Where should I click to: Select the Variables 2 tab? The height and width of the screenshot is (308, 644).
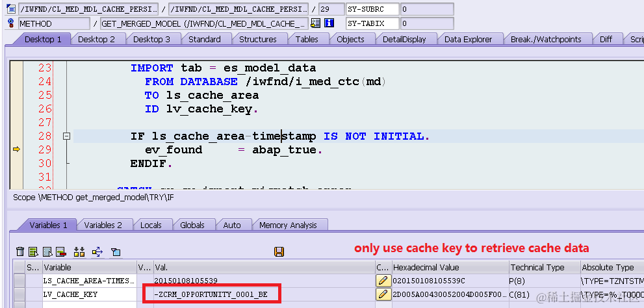coord(103,225)
